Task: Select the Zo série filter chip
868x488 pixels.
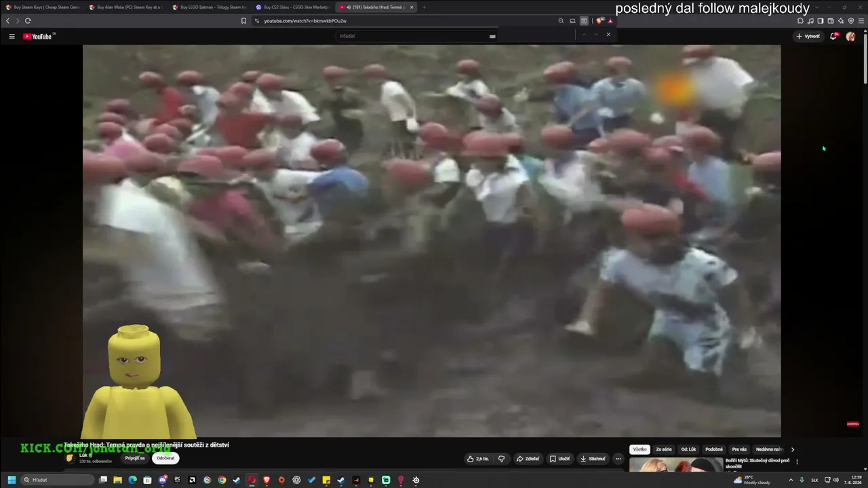Action: pyautogui.click(x=664, y=449)
